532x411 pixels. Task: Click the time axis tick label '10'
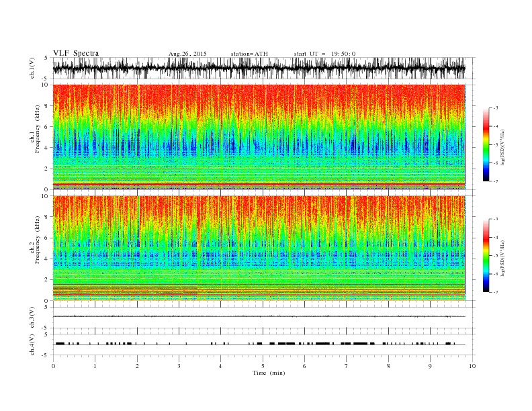[x=472, y=366]
